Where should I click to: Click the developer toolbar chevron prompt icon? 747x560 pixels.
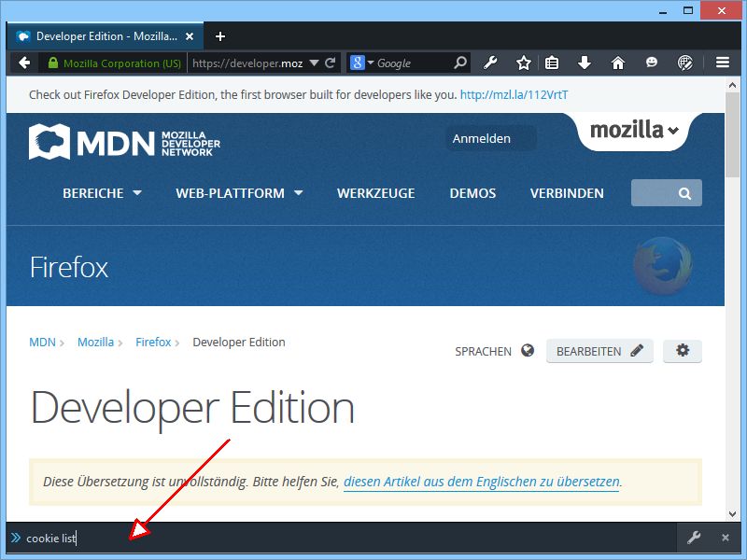click(16, 538)
